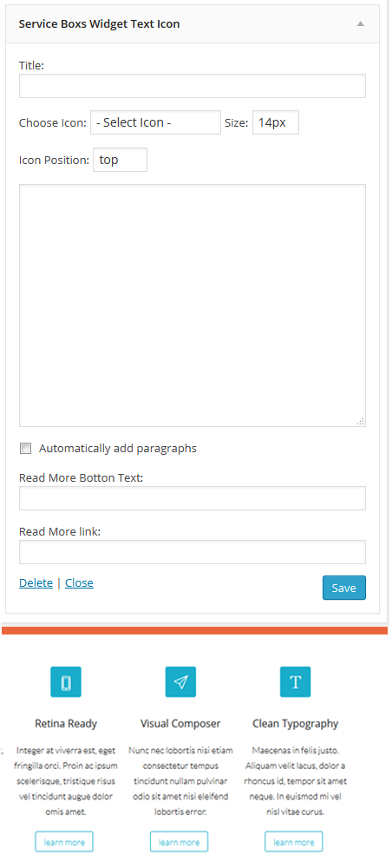Click the Retina Ready phone icon
This screenshot has width=392, height=868.
[x=66, y=681]
